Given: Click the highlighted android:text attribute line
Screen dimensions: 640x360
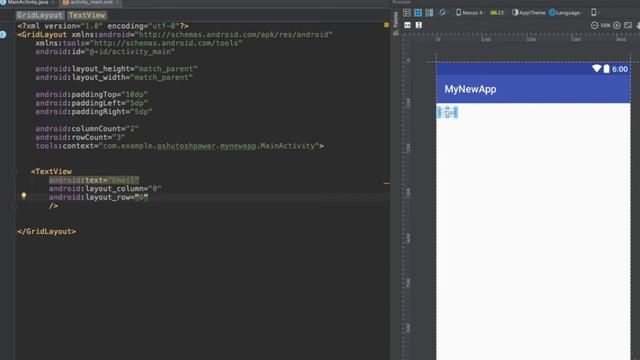Looking at the screenshot, I should pyautogui.click(x=94, y=180).
